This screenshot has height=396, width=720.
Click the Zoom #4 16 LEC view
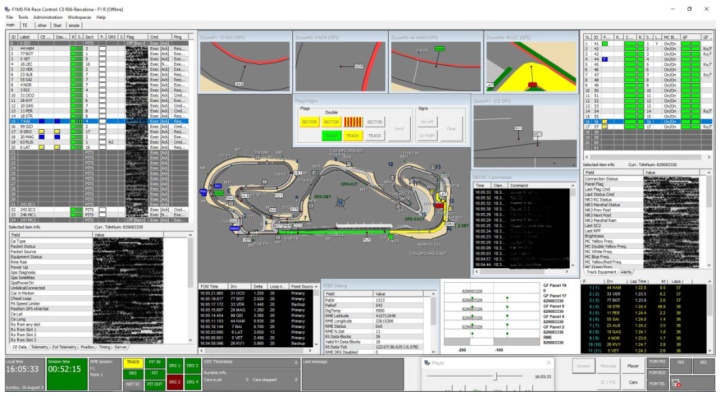pyautogui.click(x=531, y=66)
